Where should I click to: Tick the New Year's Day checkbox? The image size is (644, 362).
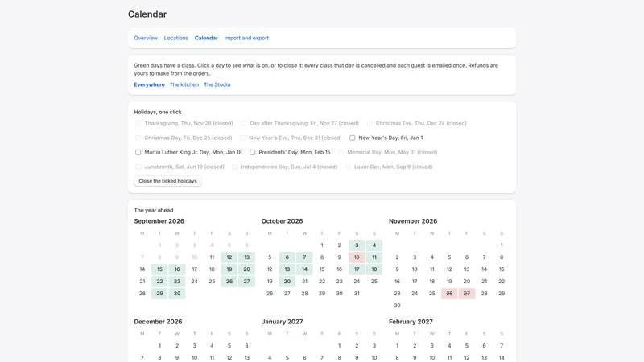click(x=352, y=138)
